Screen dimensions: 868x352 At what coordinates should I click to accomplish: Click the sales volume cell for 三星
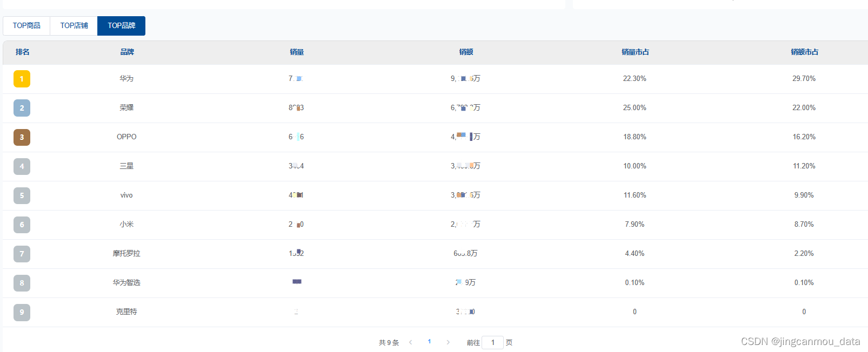[296, 166]
